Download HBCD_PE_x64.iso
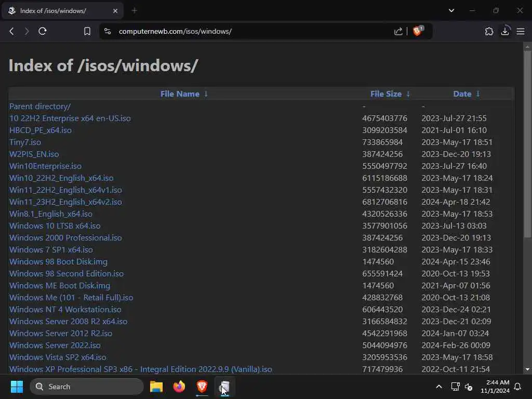 tap(41, 130)
